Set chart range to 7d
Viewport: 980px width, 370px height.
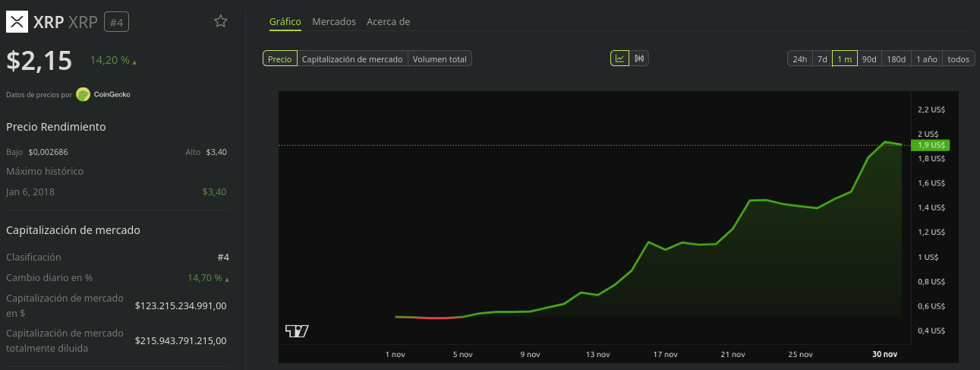click(822, 59)
